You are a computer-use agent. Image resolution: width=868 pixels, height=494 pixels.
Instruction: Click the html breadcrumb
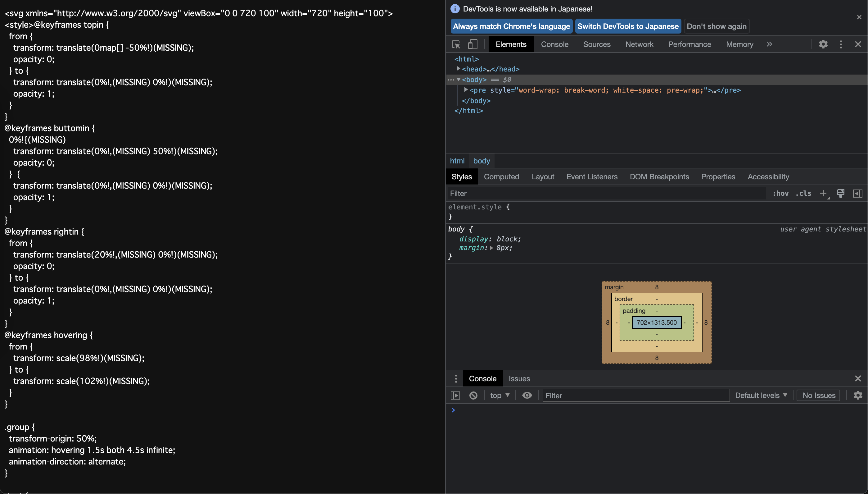pos(457,161)
